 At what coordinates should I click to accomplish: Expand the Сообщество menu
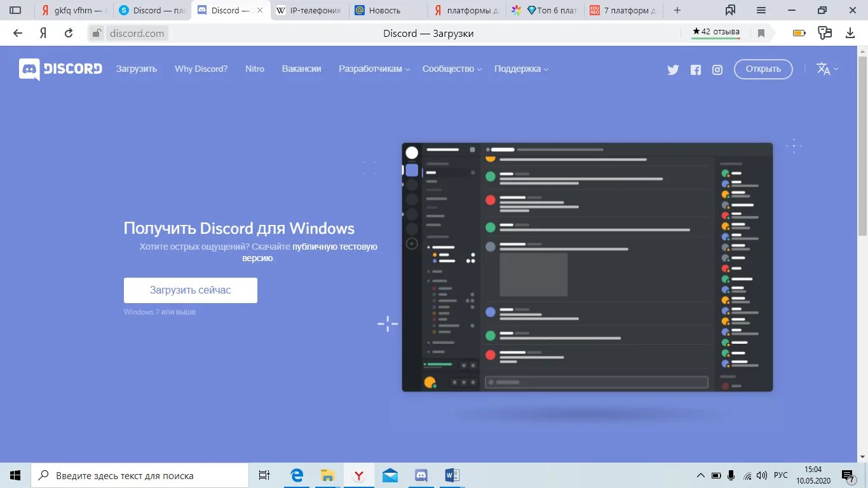point(452,69)
